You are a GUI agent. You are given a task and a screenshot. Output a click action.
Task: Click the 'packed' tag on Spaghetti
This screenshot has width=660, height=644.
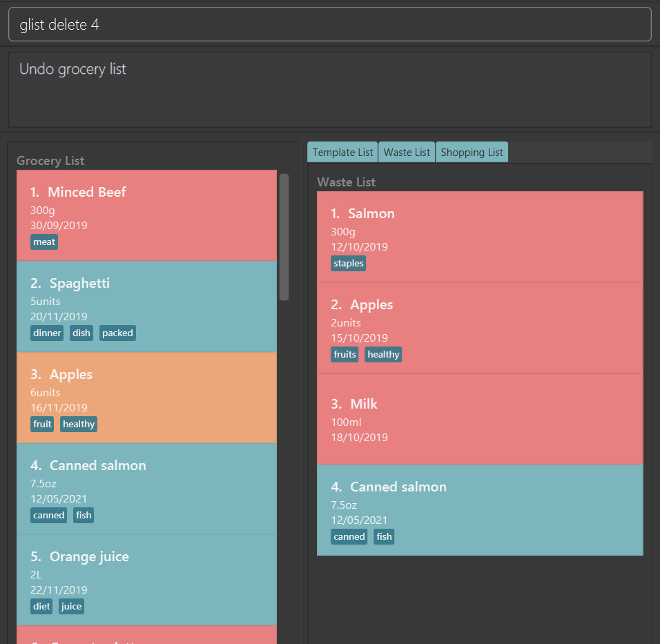[117, 333]
